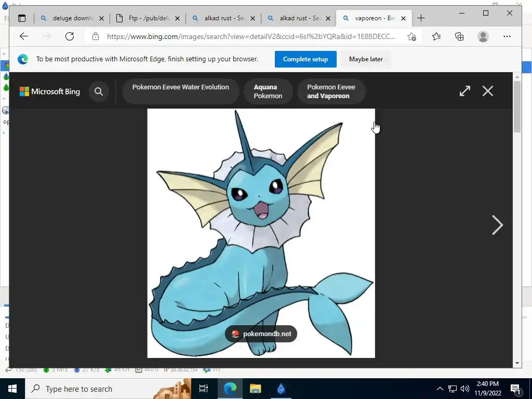Viewport: 532px width, 399px height.
Task: Open File Explorer from taskbar
Action: (x=256, y=389)
